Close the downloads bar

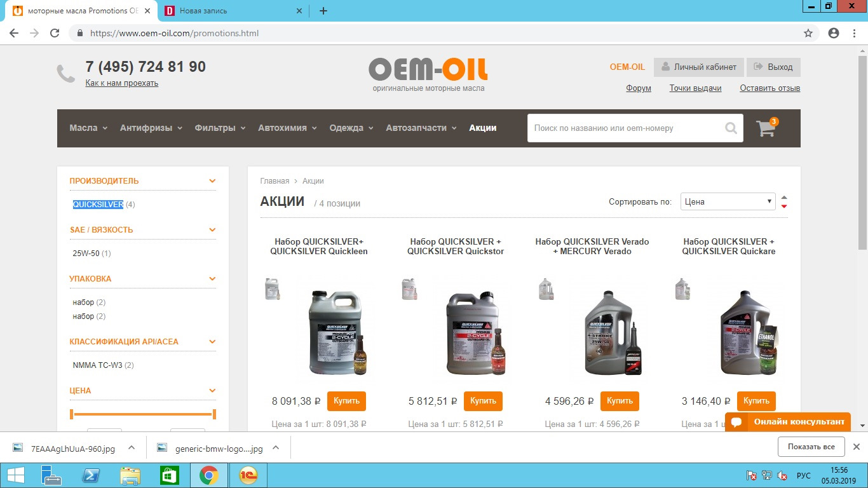856,447
